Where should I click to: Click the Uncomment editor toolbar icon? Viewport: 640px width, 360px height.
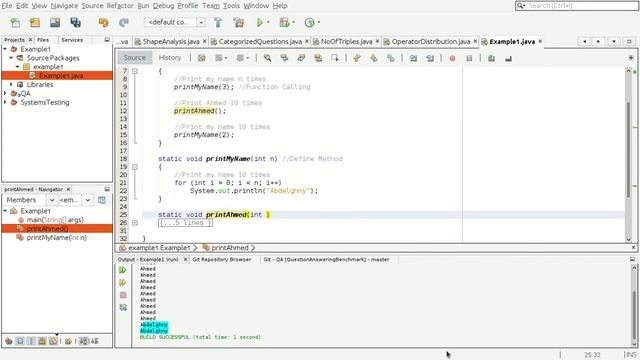[x=508, y=58]
